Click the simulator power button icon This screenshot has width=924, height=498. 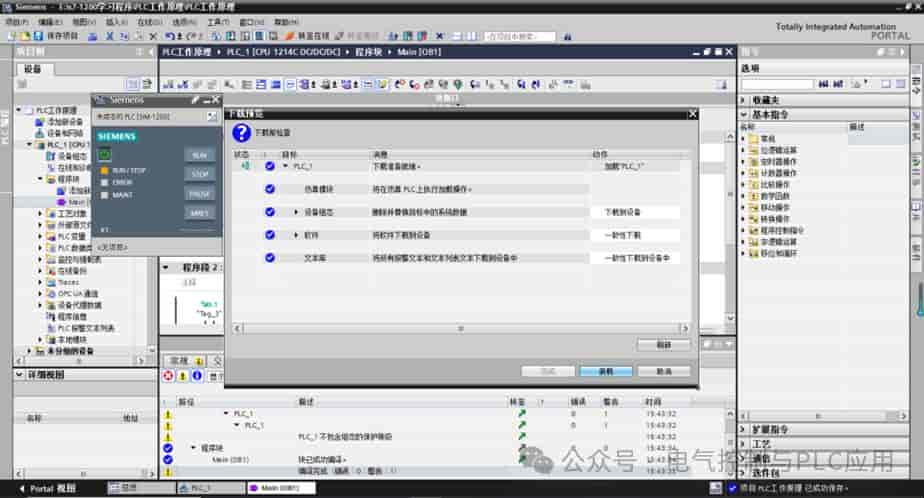point(104,155)
